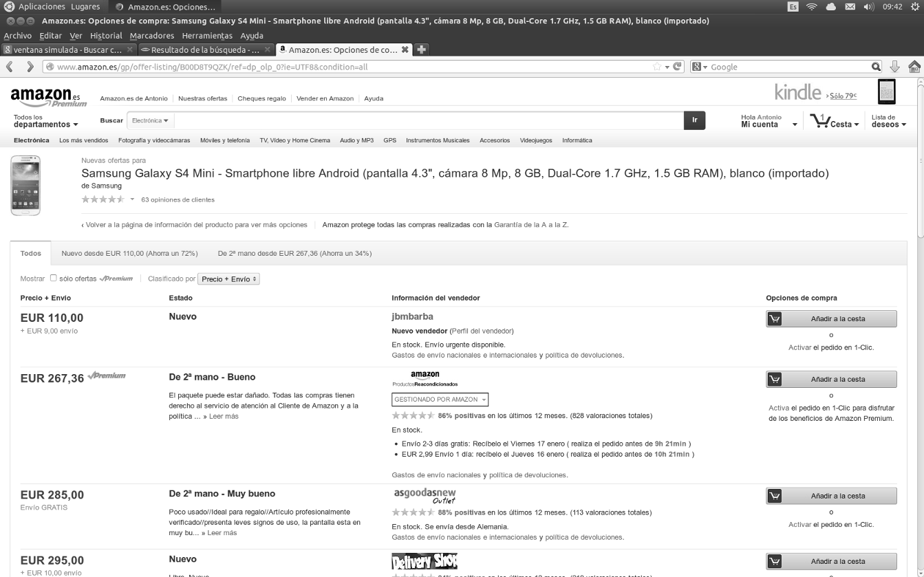This screenshot has height=577, width=924.
Task: Open the Cesta shopping cart icon
Action: [x=820, y=121]
